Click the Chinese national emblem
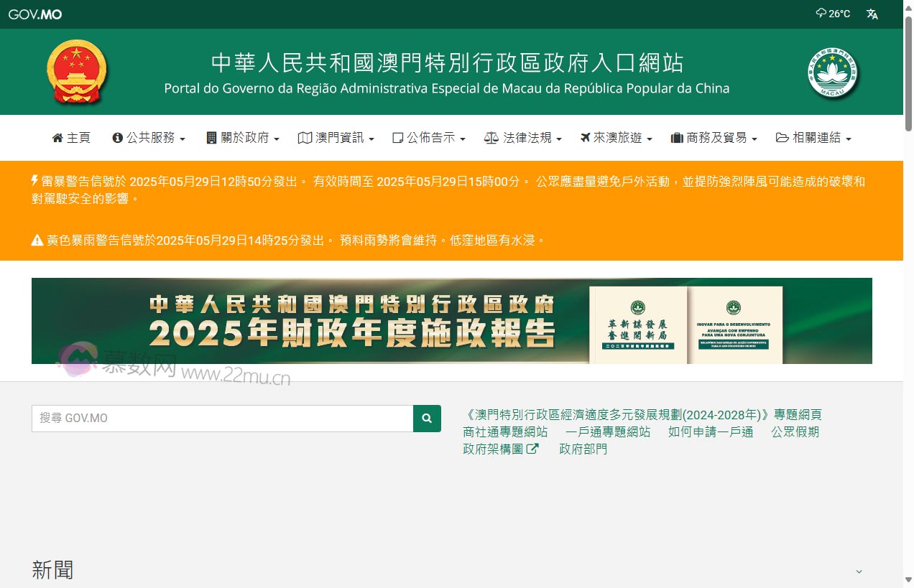 (75, 71)
